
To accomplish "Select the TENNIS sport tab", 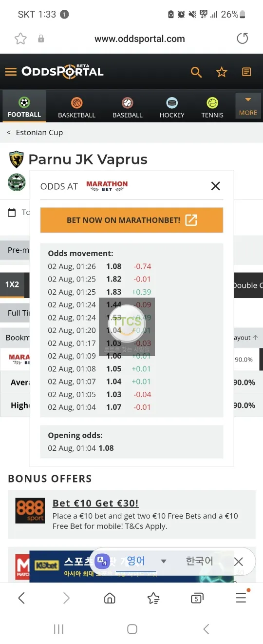I will pos(212,108).
